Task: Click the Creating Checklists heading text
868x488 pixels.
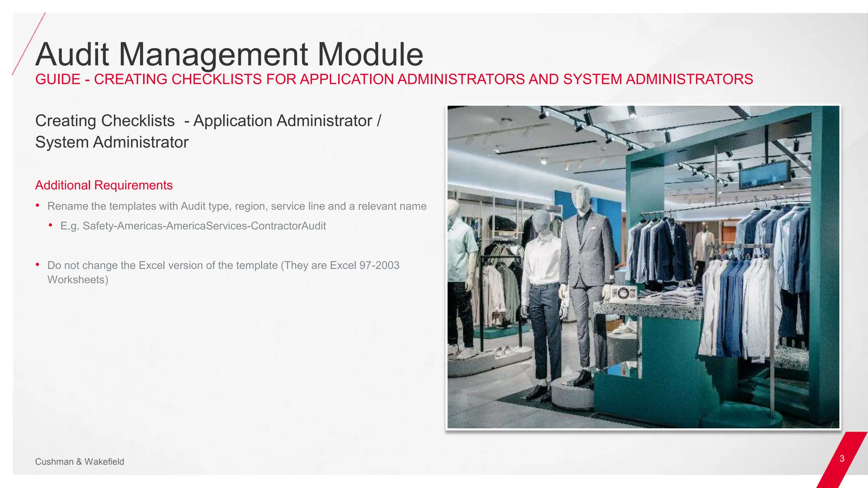Action: pos(208,131)
